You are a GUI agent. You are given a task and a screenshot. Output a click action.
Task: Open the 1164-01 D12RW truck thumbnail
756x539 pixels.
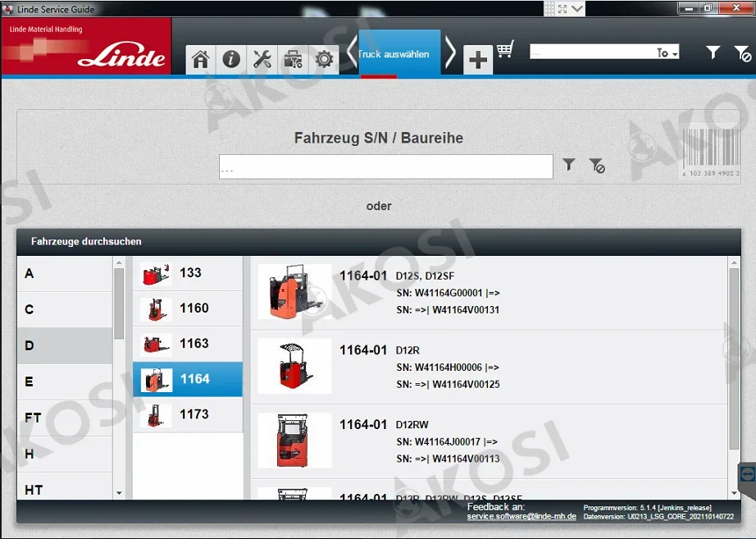click(294, 440)
